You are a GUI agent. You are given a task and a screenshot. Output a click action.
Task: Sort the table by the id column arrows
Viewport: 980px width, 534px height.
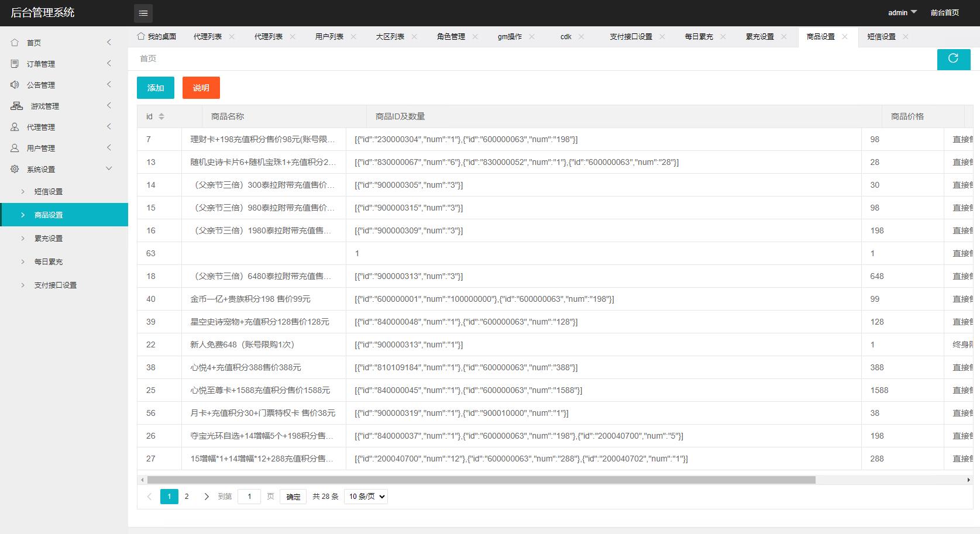[x=161, y=116]
